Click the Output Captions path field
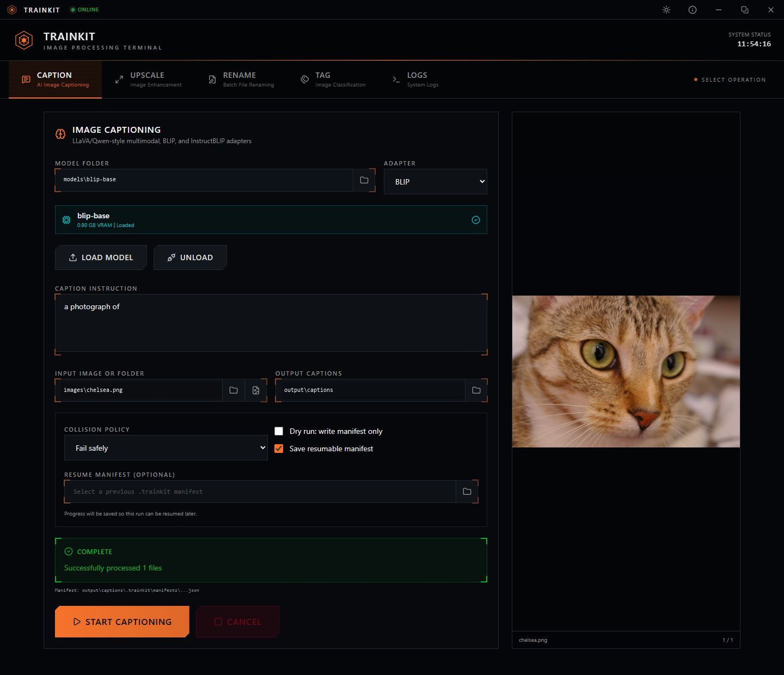Screen dimensions: 784x675 [370, 390]
